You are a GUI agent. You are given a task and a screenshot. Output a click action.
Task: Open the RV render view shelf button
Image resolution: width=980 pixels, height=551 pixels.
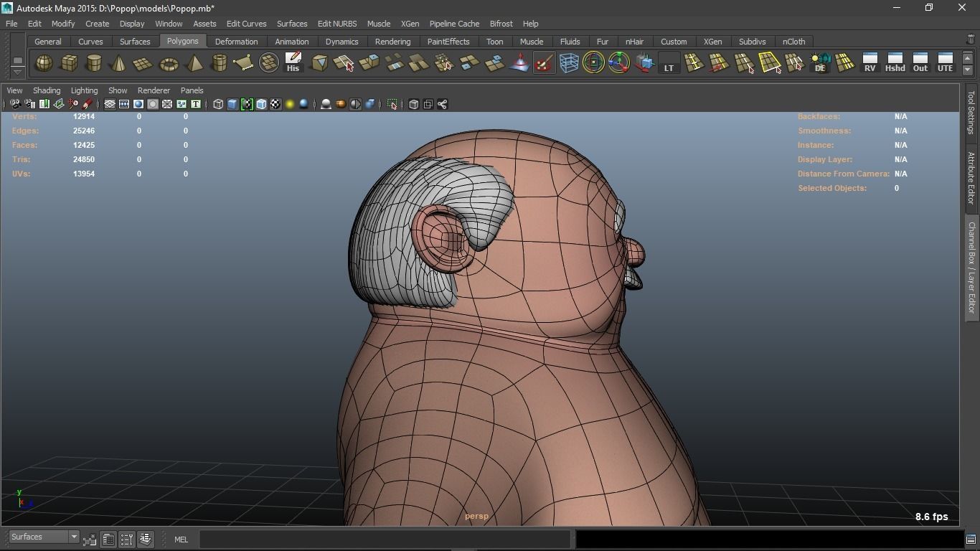click(870, 62)
